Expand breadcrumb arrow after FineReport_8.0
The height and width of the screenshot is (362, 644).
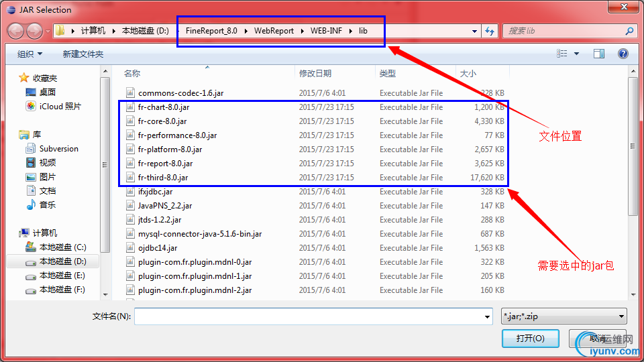(246, 31)
